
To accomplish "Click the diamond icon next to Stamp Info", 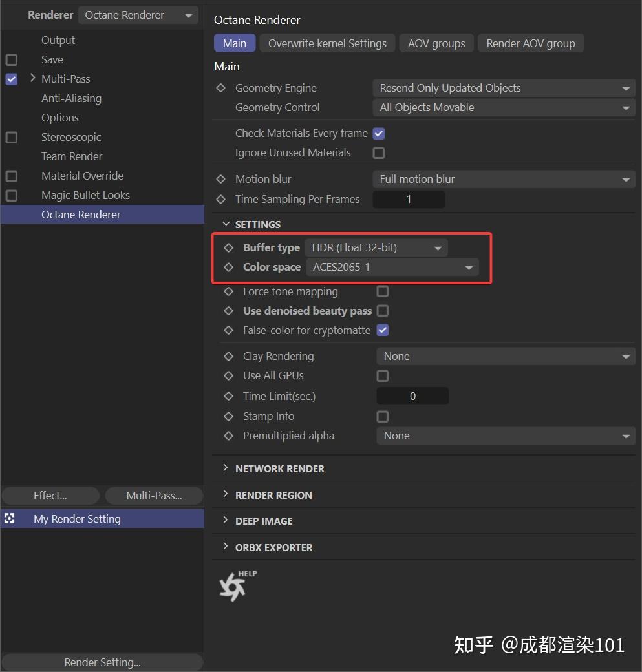I will pos(228,416).
